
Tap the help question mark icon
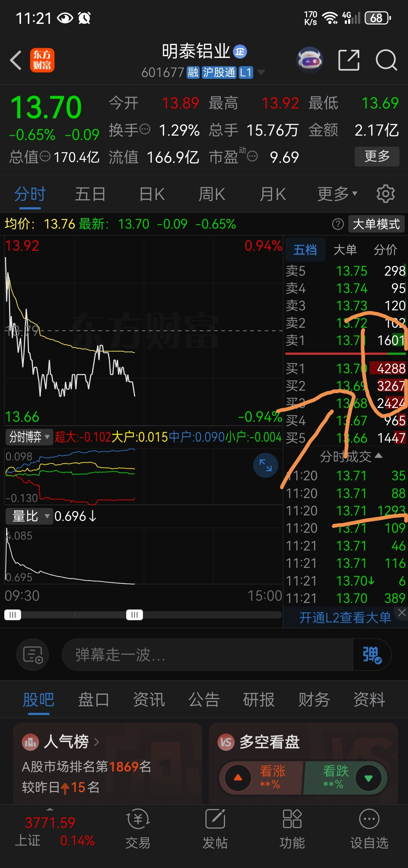338,224
